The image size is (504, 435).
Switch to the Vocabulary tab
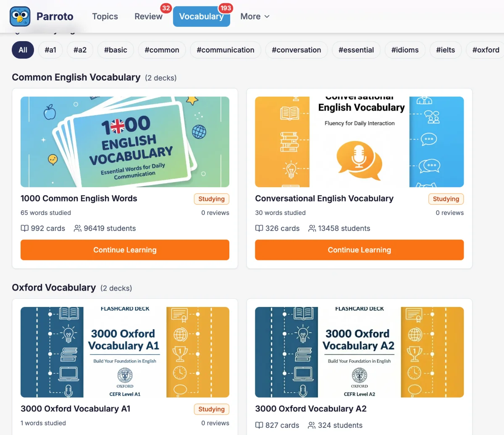click(x=201, y=17)
